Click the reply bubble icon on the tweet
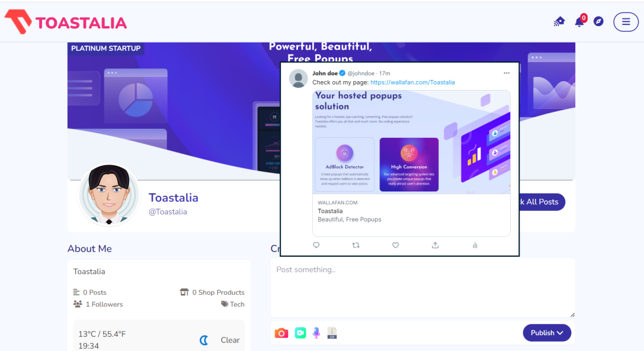This screenshot has height=351, width=644. point(316,245)
